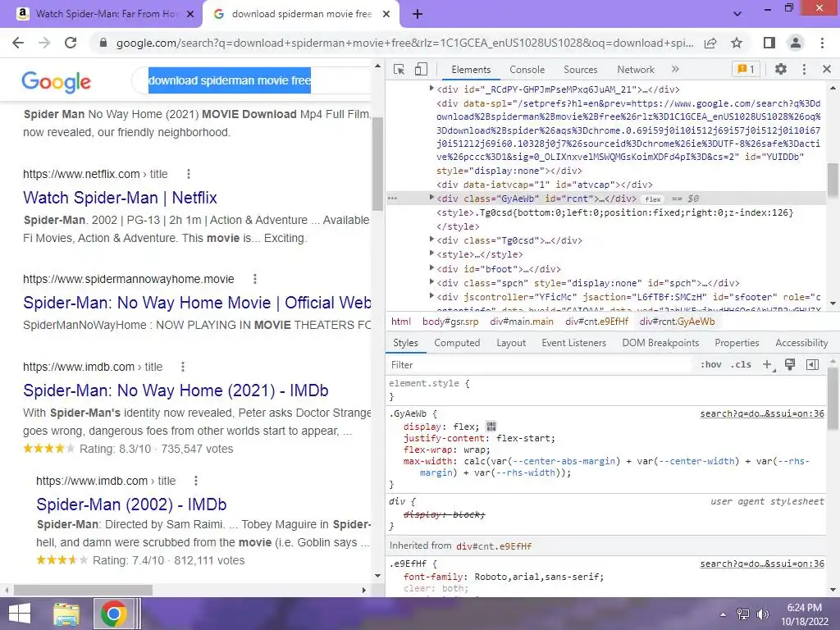Image resolution: width=840 pixels, height=630 pixels.
Task: Switch to Sources tab in DevTools
Action: (x=580, y=70)
